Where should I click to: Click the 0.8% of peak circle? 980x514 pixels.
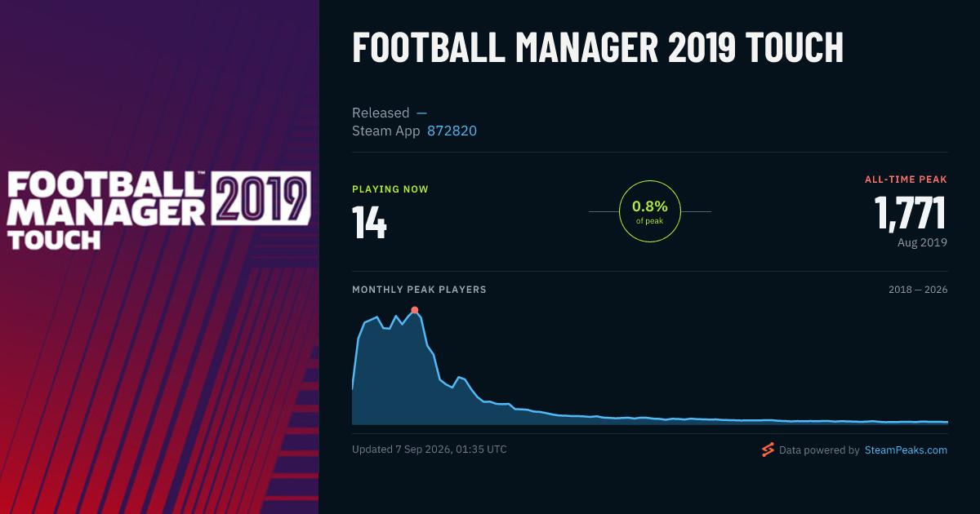pyautogui.click(x=650, y=211)
